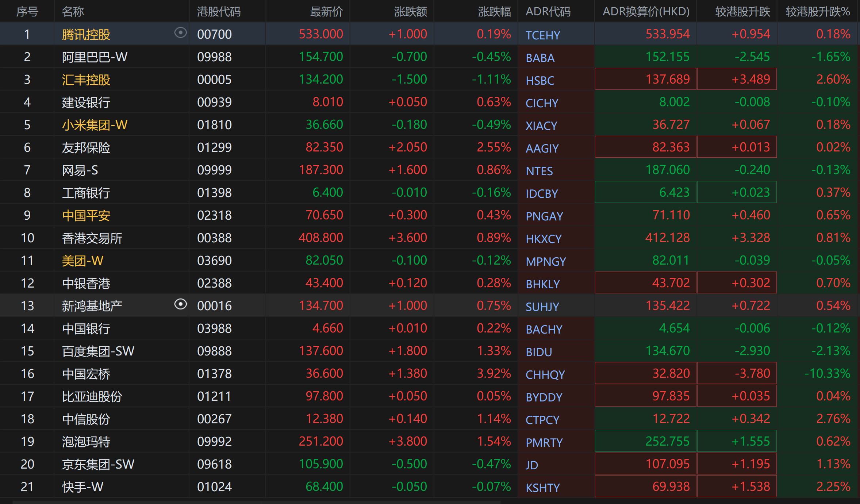The height and width of the screenshot is (504, 860).
Task: Select the 快手-W row
Action: click(x=82, y=487)
